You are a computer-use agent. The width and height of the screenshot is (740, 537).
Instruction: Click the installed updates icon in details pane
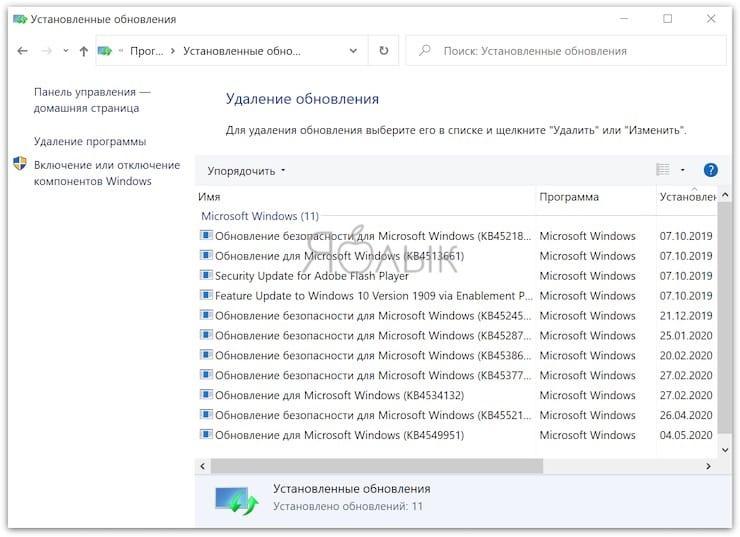pyautogui.click(x=236, y=500)
